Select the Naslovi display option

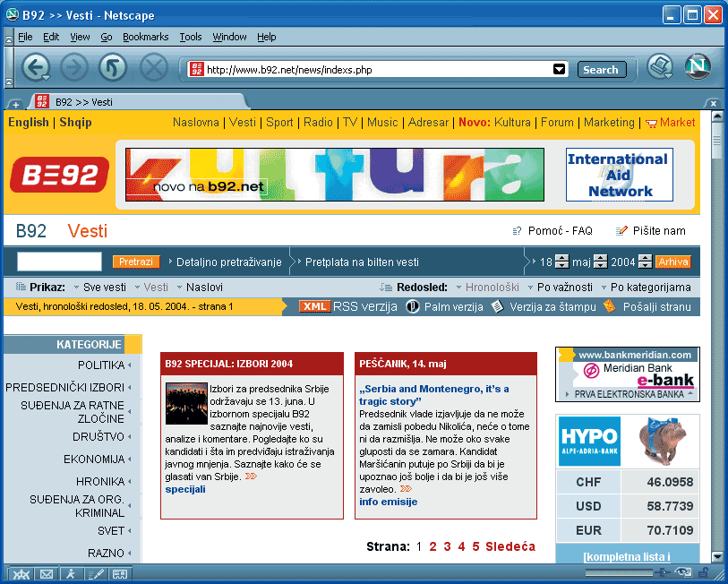pyautogui.click(x=204, y=288)
